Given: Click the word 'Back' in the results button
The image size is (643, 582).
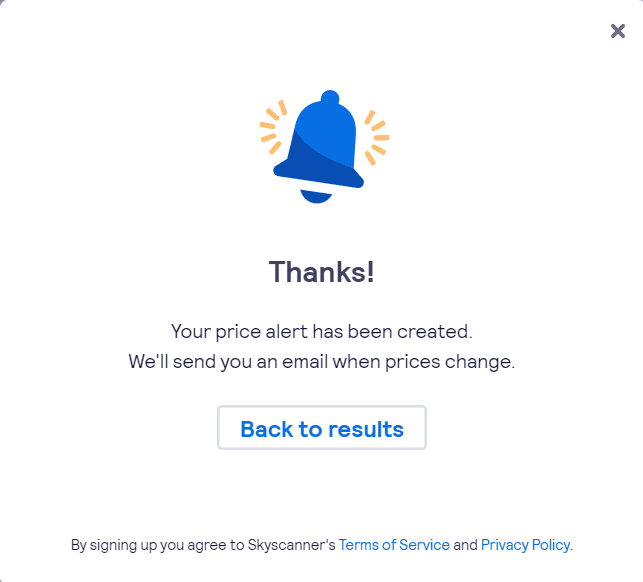Looking at the screenshot, I should pos(267,429).
